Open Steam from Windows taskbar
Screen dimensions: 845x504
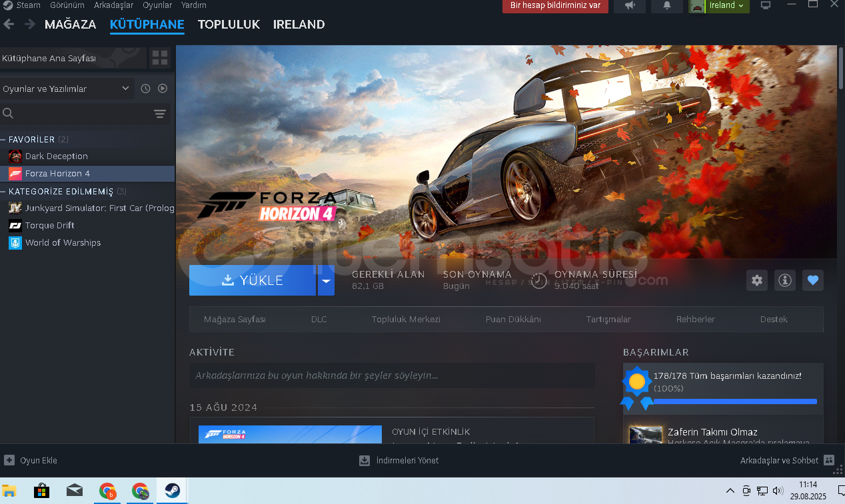tap(172, 491)
